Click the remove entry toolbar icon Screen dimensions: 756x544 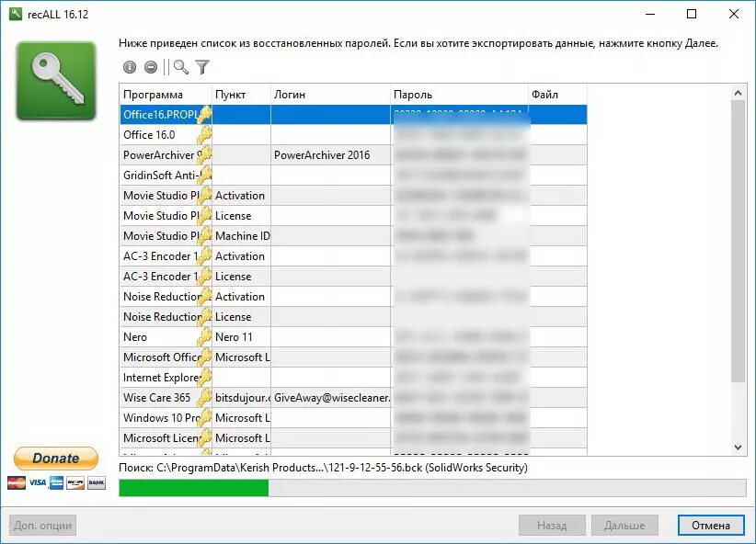tap(151, 67)
